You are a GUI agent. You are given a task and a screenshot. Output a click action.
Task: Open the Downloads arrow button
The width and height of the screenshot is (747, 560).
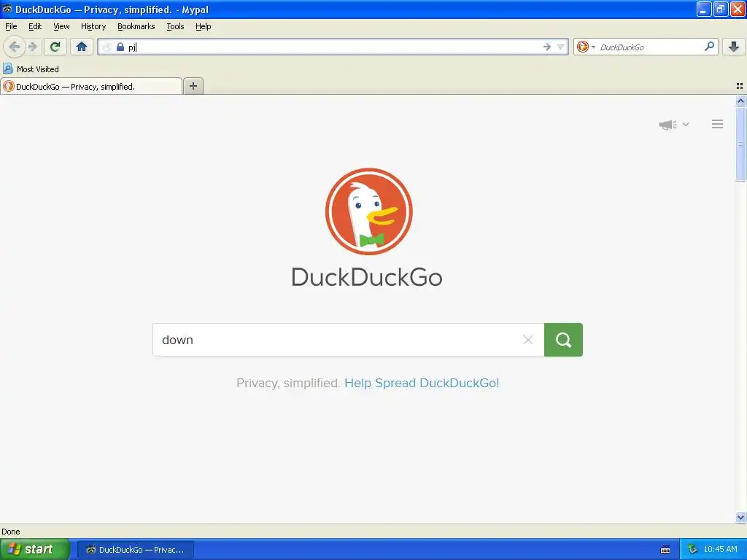coord(734,47)
